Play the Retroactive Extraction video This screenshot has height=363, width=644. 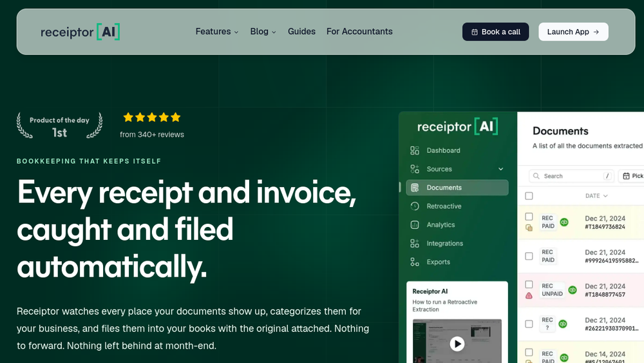(x=457, y=344)
